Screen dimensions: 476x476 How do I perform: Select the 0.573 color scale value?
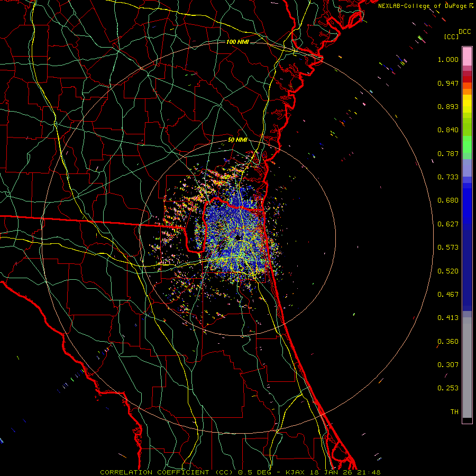click(448, 248)
